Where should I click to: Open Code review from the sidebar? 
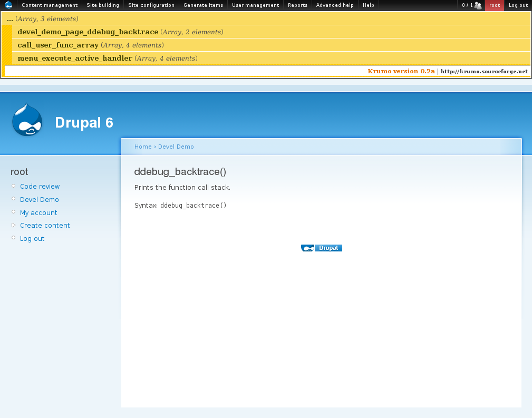coord(40,186)
